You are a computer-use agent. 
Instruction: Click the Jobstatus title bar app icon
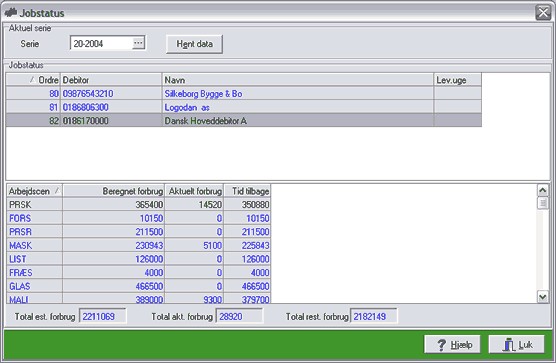[11, 12]
